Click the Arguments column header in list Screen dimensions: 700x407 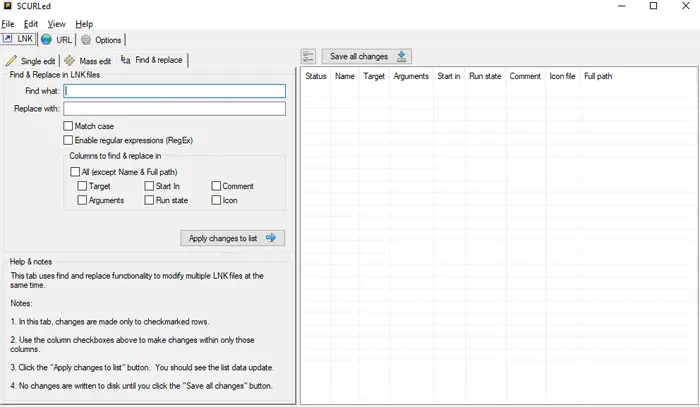[x=411, y=76]
